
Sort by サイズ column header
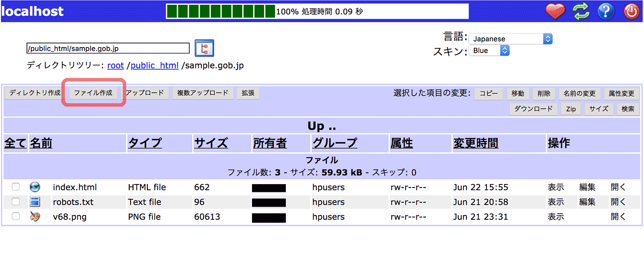click(211, 143)
